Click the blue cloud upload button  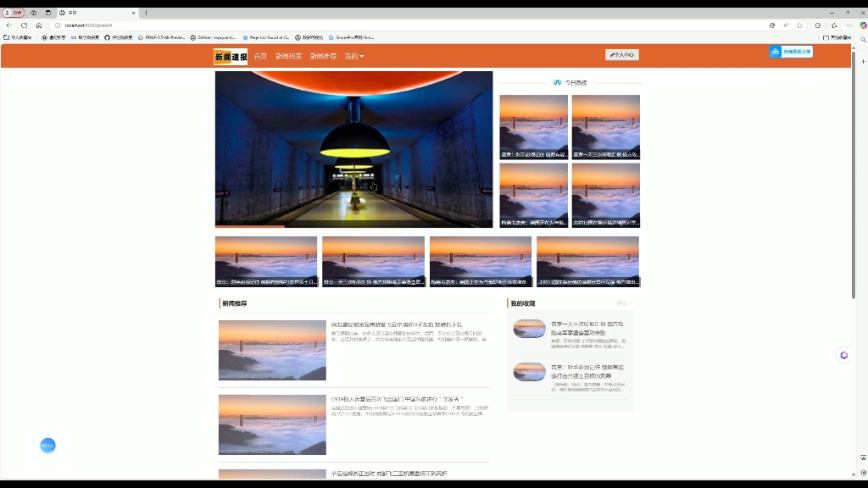coord(791,52)
